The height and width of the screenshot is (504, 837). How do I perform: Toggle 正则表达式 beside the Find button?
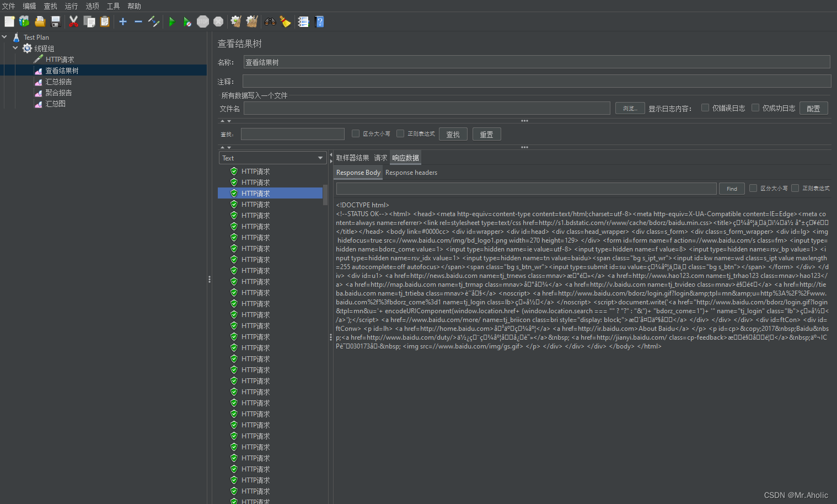[795, 188]
